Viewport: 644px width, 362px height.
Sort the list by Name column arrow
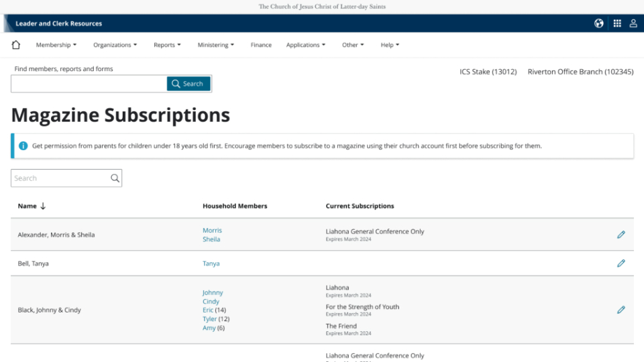click(x=43, y=206)
